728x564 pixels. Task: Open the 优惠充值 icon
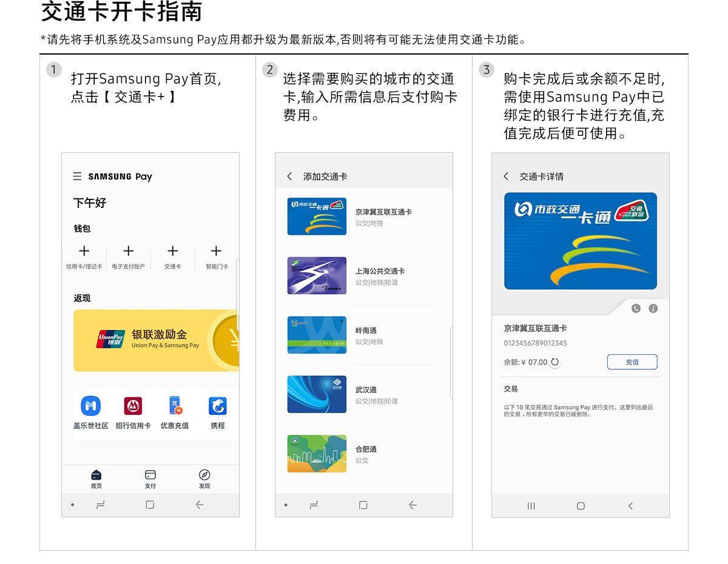(x=175, y=406)
